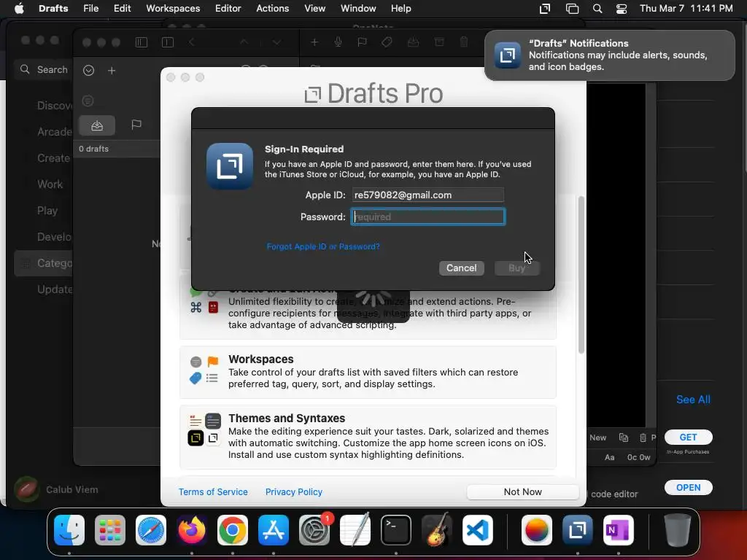The width and height of the screenshot is (747, 560).
Task: Open the workspace selector check-circle icon
Action: [88, 71]
